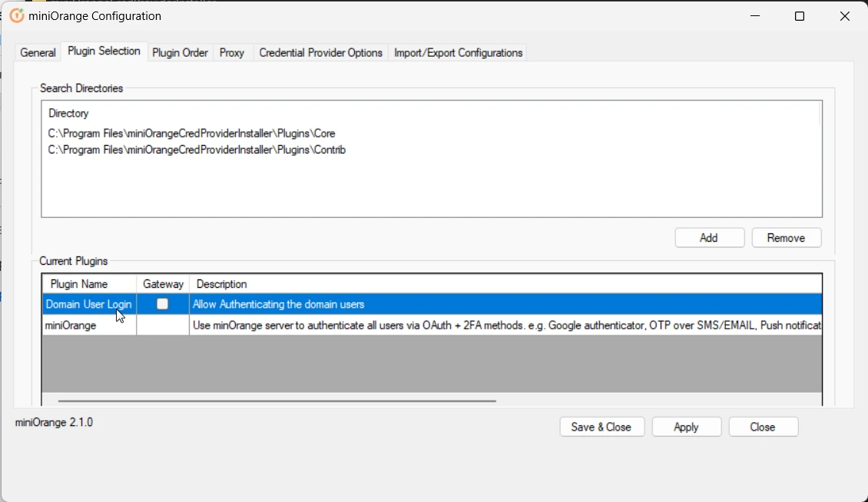Select the miniOrange plugin name cell
Viewport: 868px width, 502px height.
[x=89, y=325]
